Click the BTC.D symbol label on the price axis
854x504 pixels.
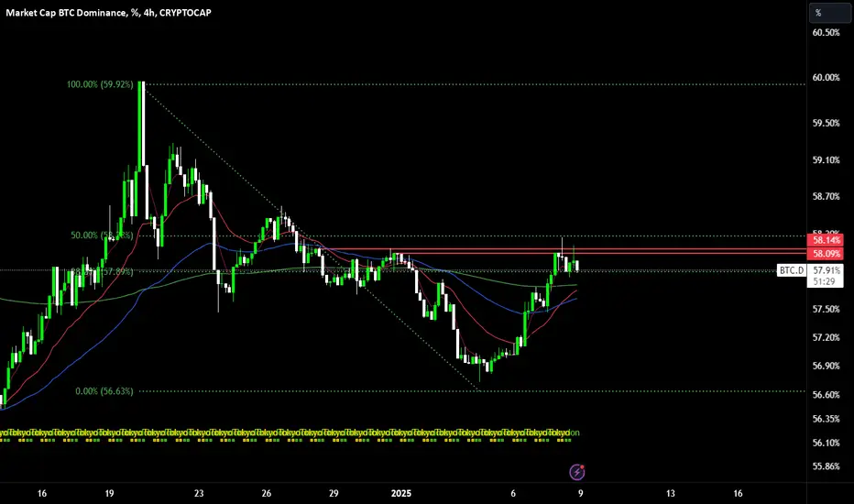point(792,270)
